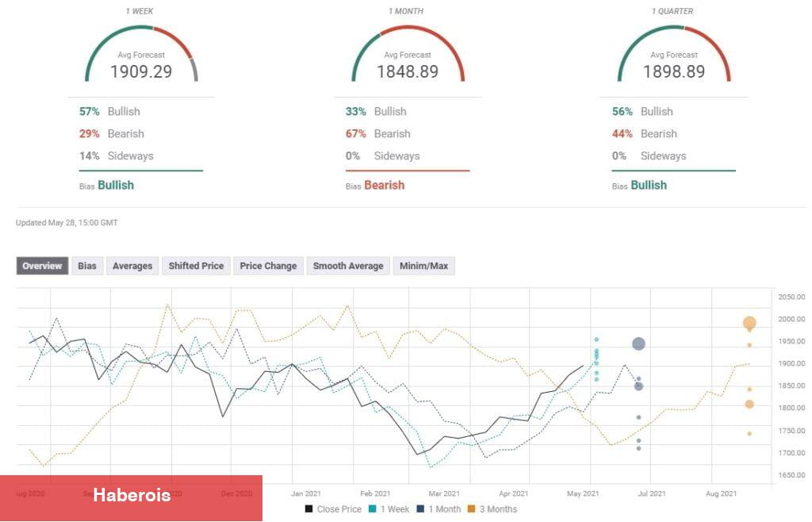Click the 1 Month forecast gauge
This screenshot has height=522, width=812.
pos(408,56)
